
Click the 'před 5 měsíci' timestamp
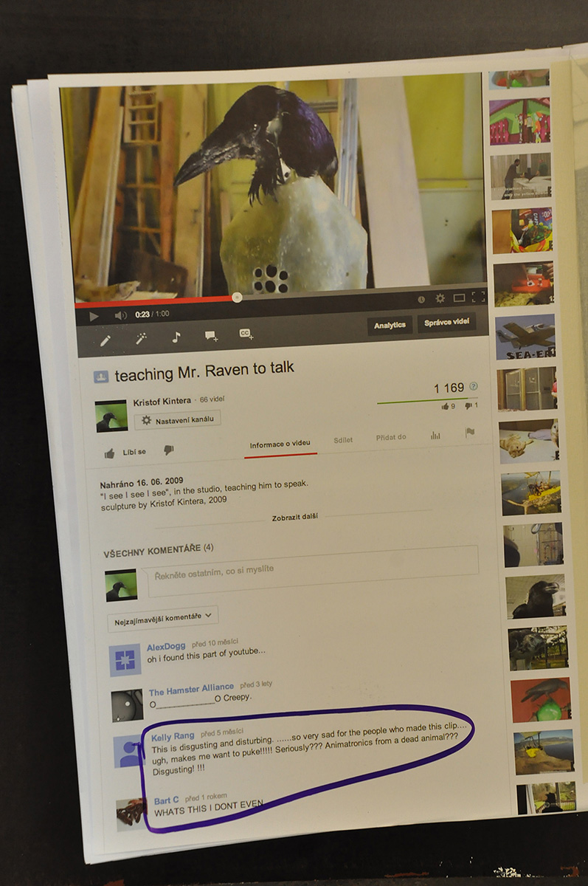tap(223, 734)
